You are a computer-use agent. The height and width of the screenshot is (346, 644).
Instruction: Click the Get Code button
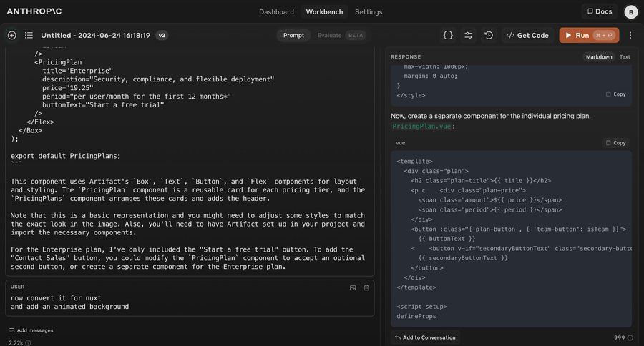[528, 35]
